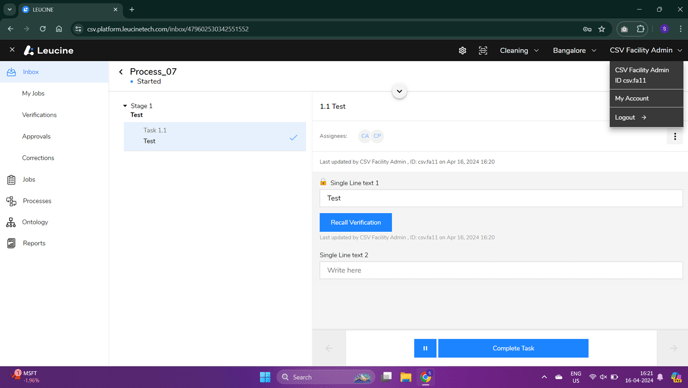Open notifications bell in the taskbar
Viewport: 688px width, 388px height.
coord(660,377)
